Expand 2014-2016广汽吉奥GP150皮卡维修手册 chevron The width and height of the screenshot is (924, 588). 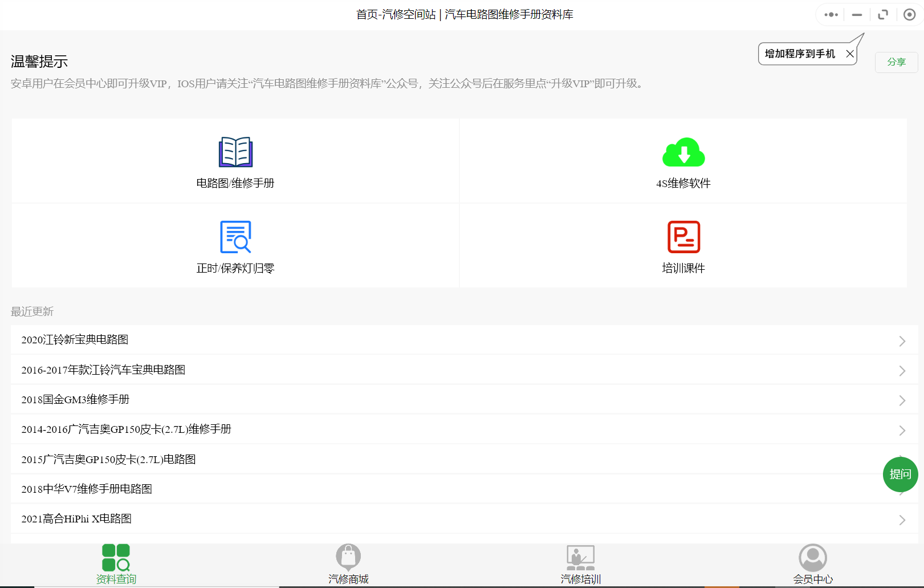(x=902, y=430)
